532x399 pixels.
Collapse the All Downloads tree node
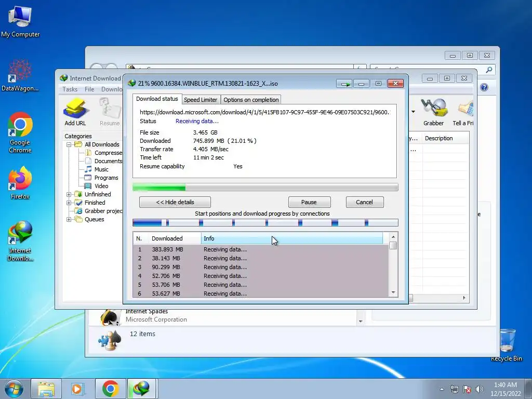tap(69, 144)
